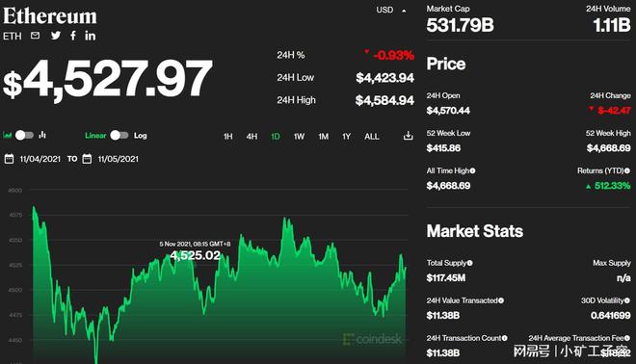Click the 11/05/2021 end date field
Viewport: 636px width, 364px height.
click(118, 159)
